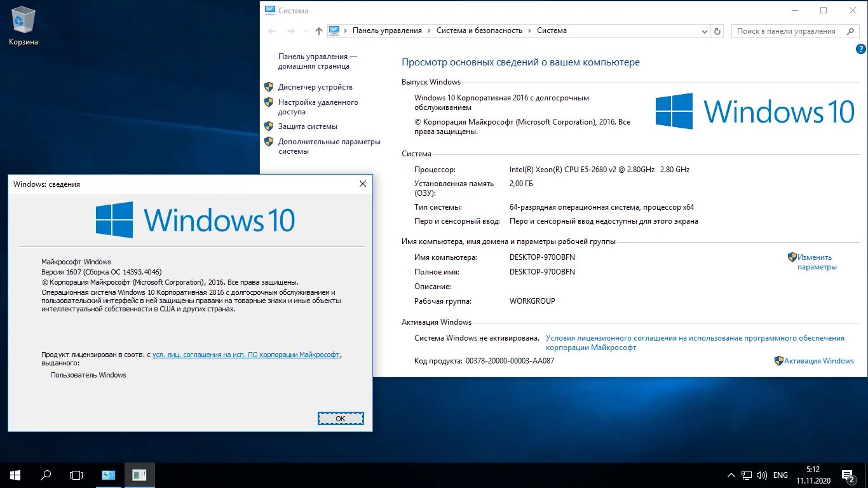This screenshot has height=488, width=868.
Task: Click the shield icon beside Device Manager
Action: (269, 87)
